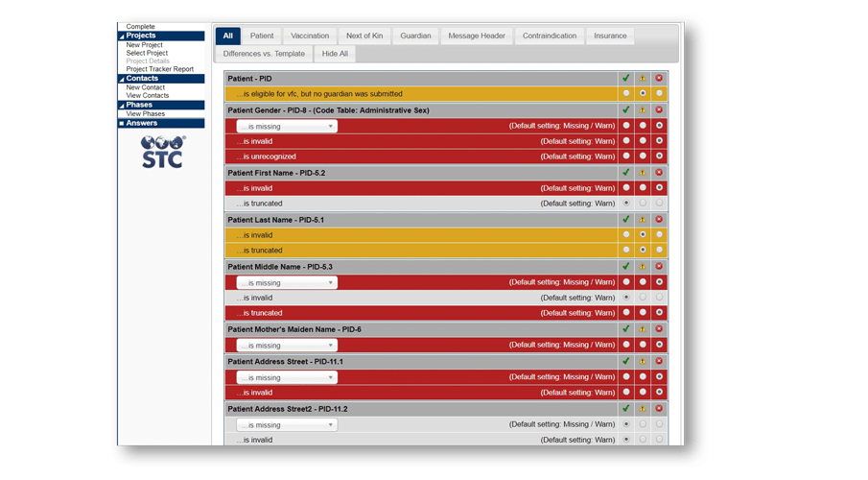The width and height of the screenshot is (868, 480).
Task: Click red error icon in Patient Middle Name header
Action: pyautogui.click(x=659, y=267)
